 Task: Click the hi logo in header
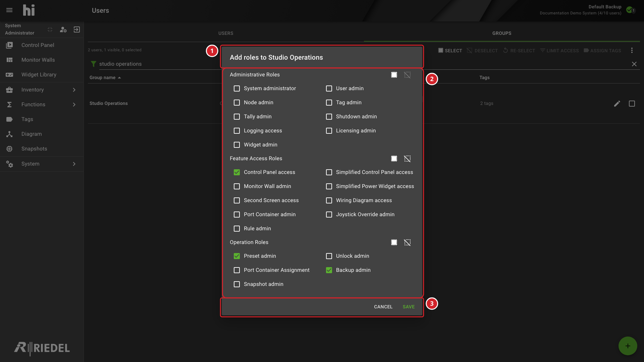coord(29,10)
